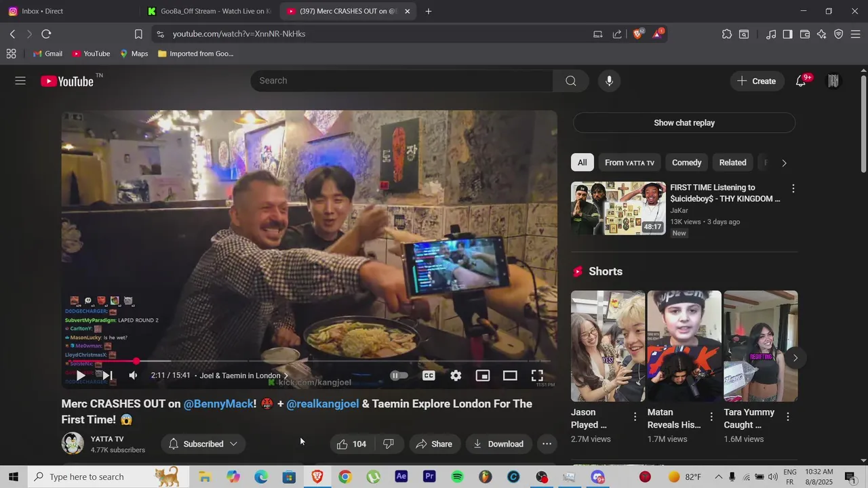The height and width of the screenshot is (488, 868).
Task: Open Brave VPN shield icon
Action: 839,34
